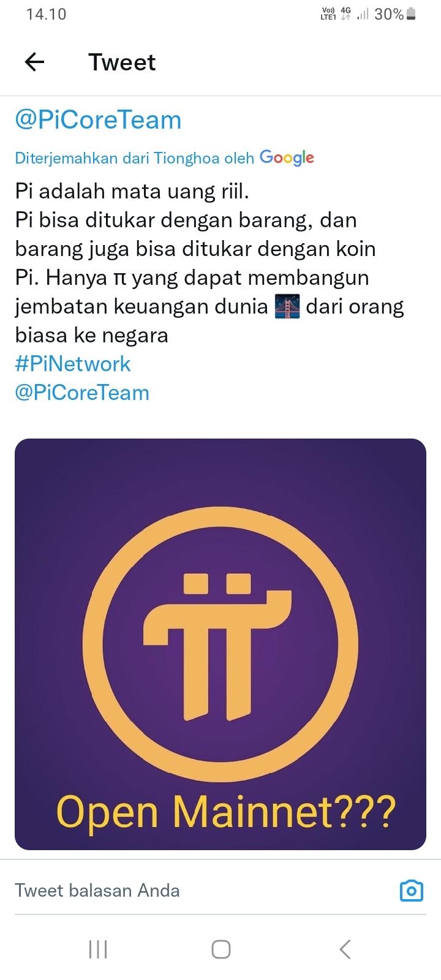
Task: Focus the Tweet balasan Anda field
Action: [202, 891]
